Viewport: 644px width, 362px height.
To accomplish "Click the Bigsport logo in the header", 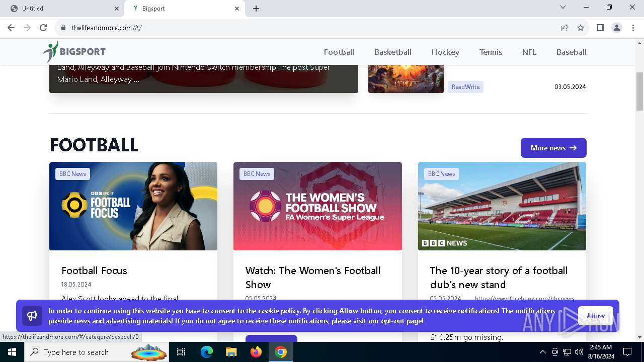I will (74, 52).
